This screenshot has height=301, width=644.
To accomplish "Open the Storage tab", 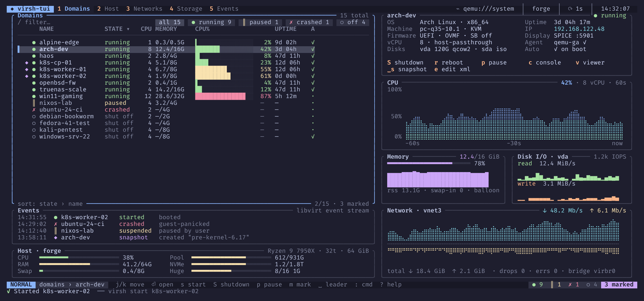I will (186, 9).
